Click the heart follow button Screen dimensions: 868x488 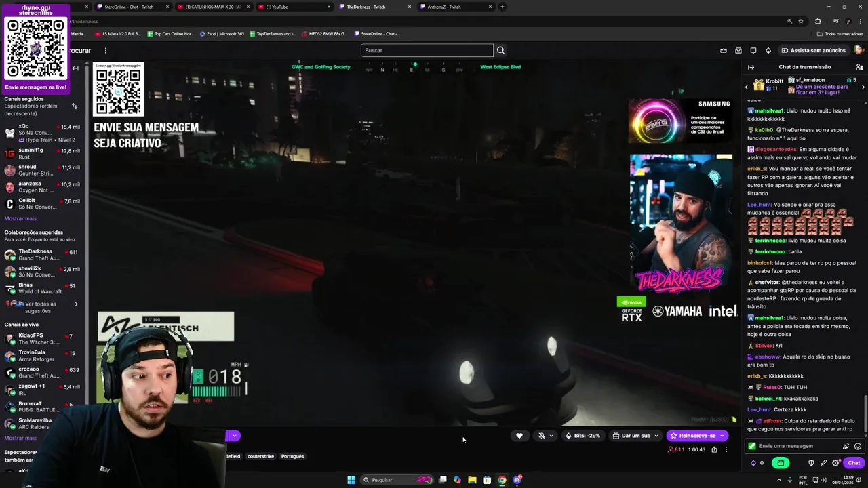point(519,436)
